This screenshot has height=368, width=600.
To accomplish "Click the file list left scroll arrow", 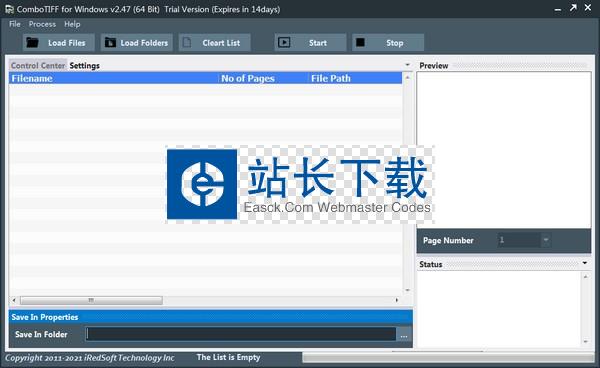I will tap(14, 300).
